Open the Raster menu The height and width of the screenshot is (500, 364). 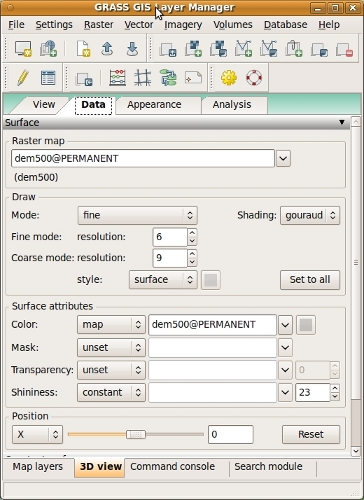(x=99, y=25)
